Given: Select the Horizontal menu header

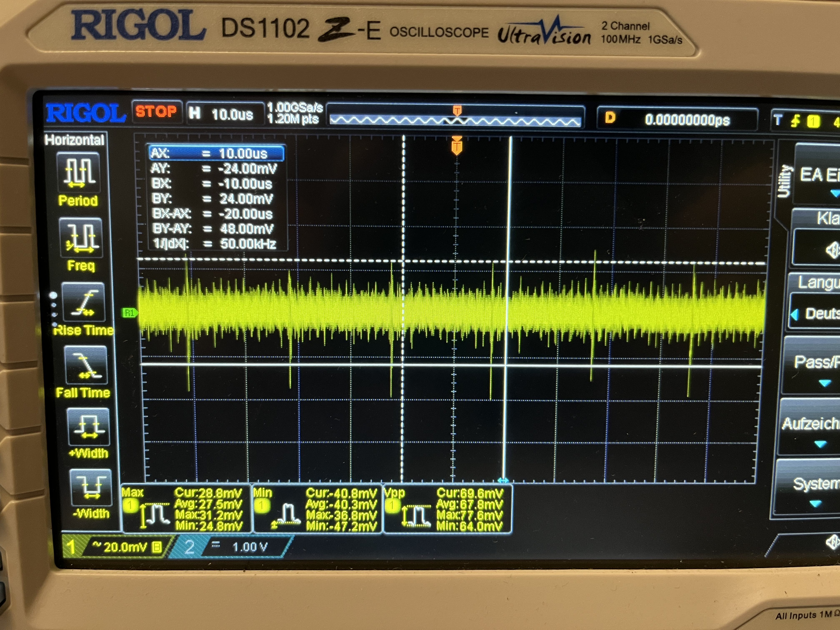Looking at the screenshot, I should click(74, 140).
